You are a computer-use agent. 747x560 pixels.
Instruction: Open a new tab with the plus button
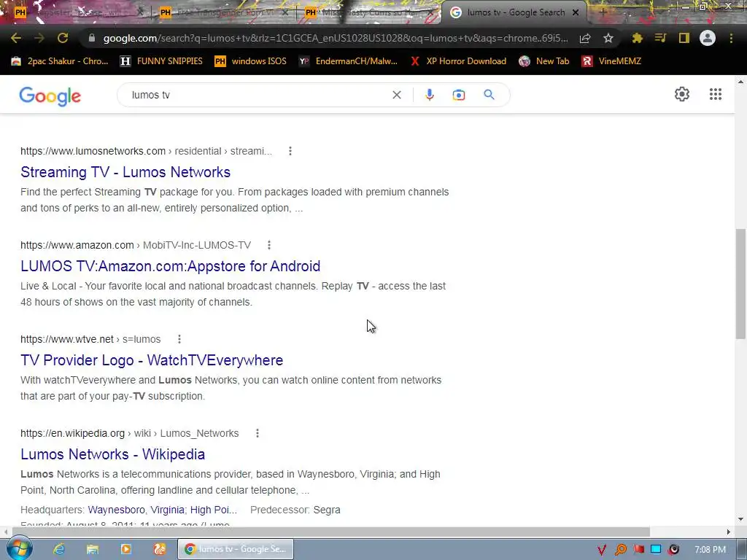pyautogui.click(x=603, y=12)
